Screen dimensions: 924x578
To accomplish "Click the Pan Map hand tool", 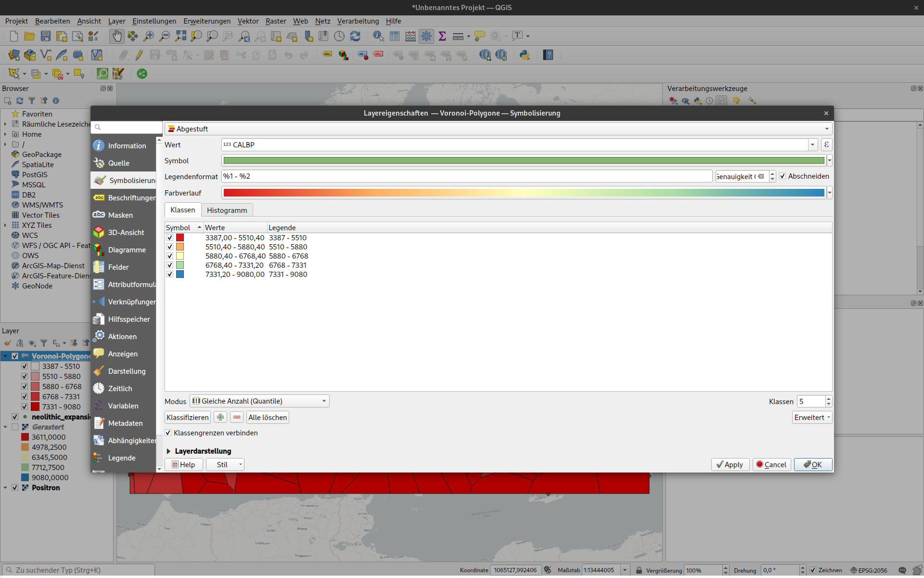I will point(116,36).
